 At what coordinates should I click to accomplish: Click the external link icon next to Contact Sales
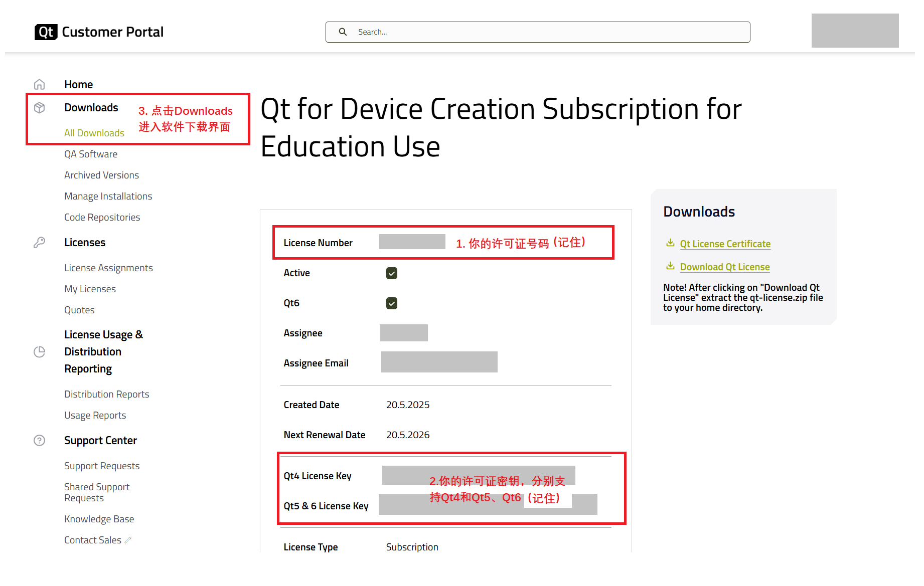pyautogui.click(x=128, y=540)
